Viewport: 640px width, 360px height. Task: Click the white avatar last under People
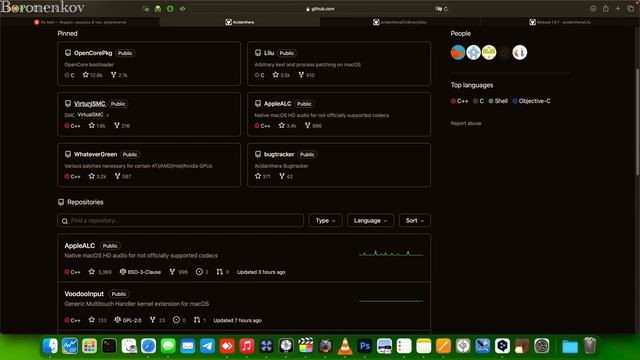(520, 52)
